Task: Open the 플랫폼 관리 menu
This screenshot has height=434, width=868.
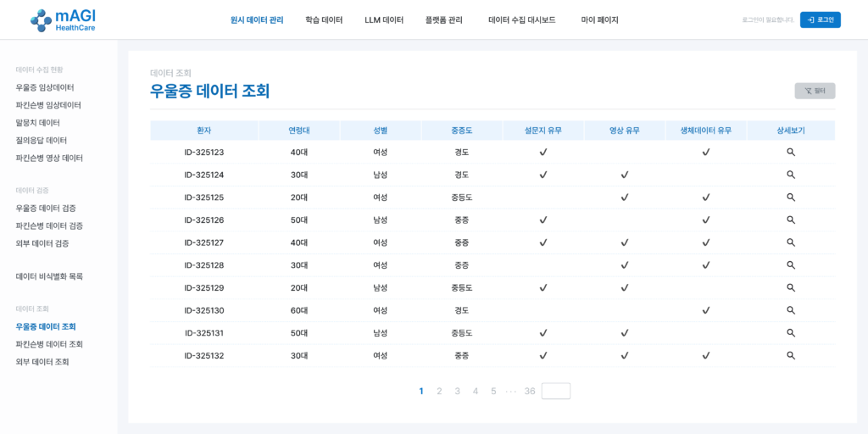Action: (443, 20)
